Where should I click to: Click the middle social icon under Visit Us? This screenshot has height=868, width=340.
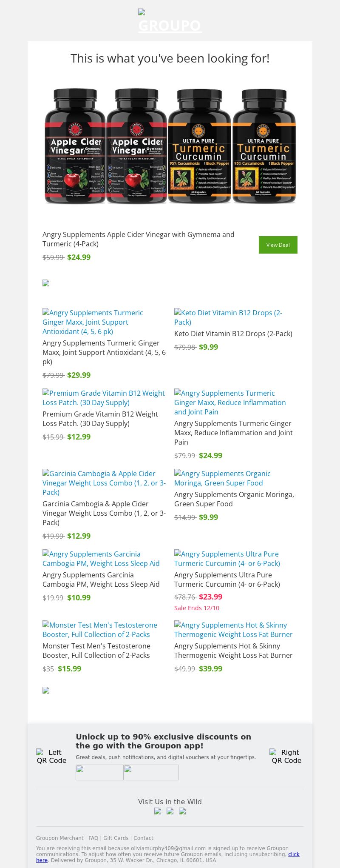(170, 811)
